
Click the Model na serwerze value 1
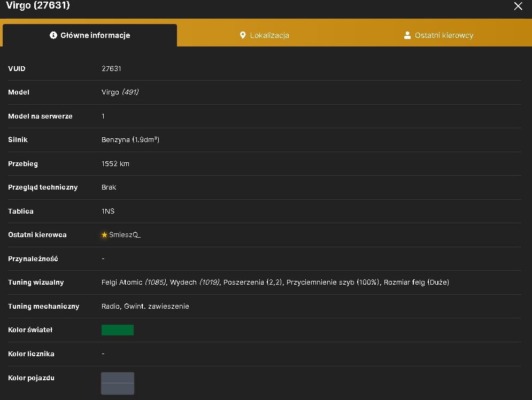pos(103,116)
